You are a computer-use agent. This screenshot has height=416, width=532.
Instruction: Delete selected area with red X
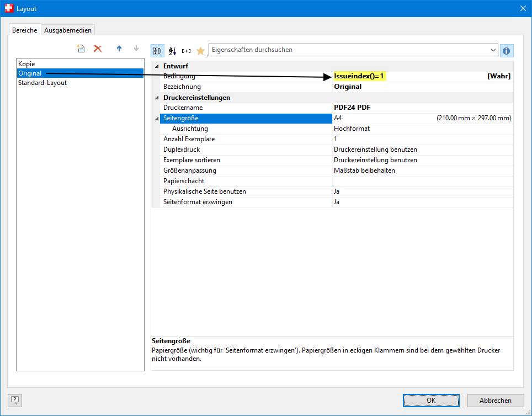click(x=98, y=49)
